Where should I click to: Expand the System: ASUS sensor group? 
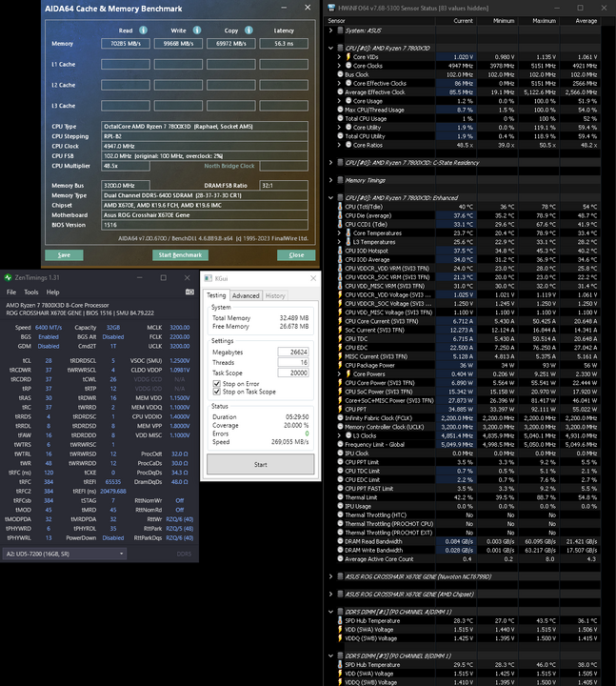[x=331, y=30]
